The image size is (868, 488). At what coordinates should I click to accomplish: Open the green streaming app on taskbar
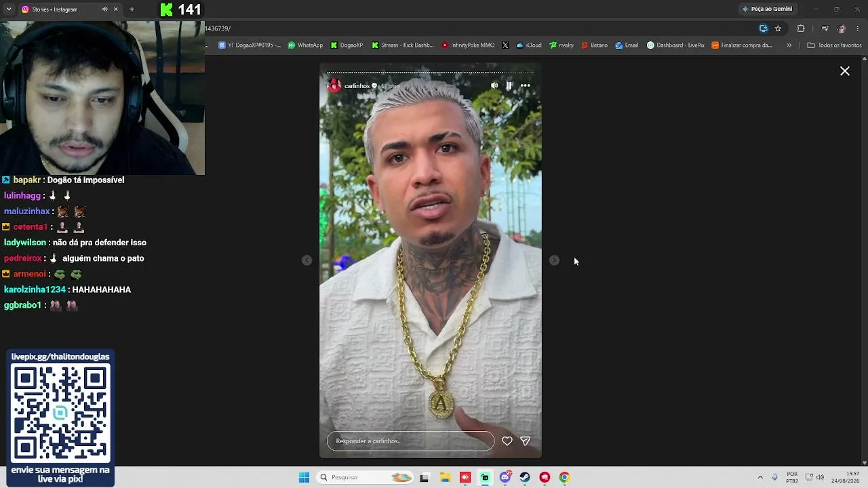[485, 477]
